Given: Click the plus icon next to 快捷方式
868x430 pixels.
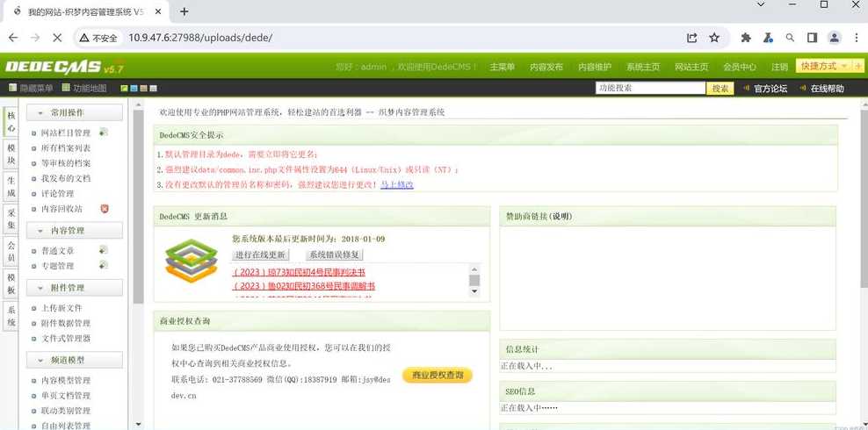Looking at the screenshot, I should 858,66.
